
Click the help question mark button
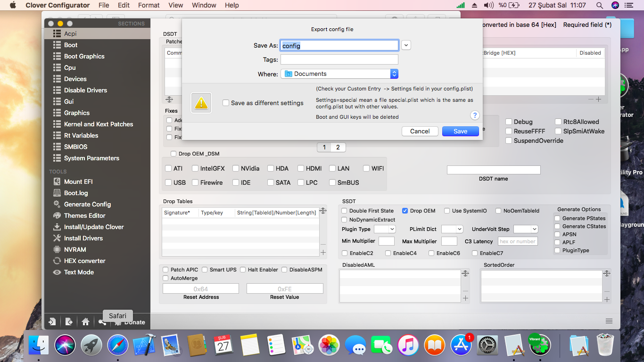(x=475, y=115)
